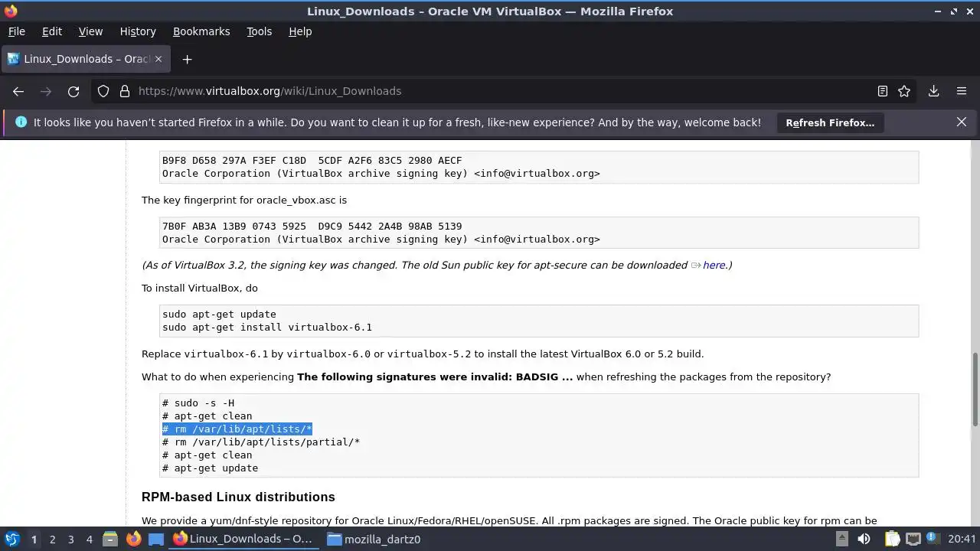980x551 pixels.
Task: Open the View menu
Action: [x=90, y=31]
